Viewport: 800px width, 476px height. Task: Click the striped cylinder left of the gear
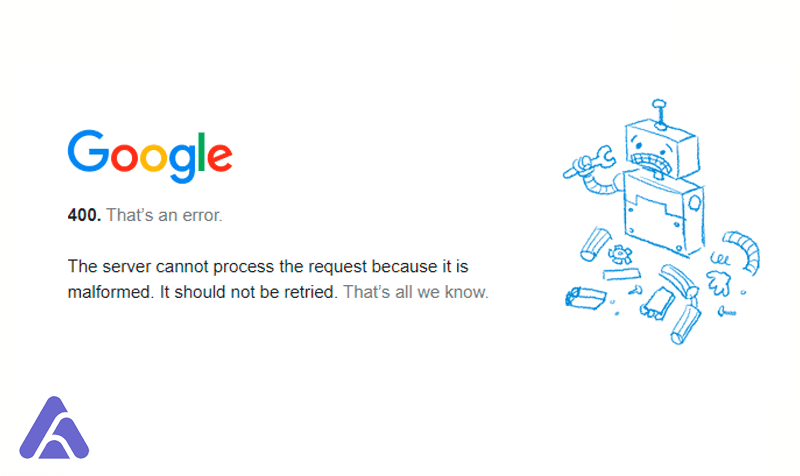(x=595, y=244)
